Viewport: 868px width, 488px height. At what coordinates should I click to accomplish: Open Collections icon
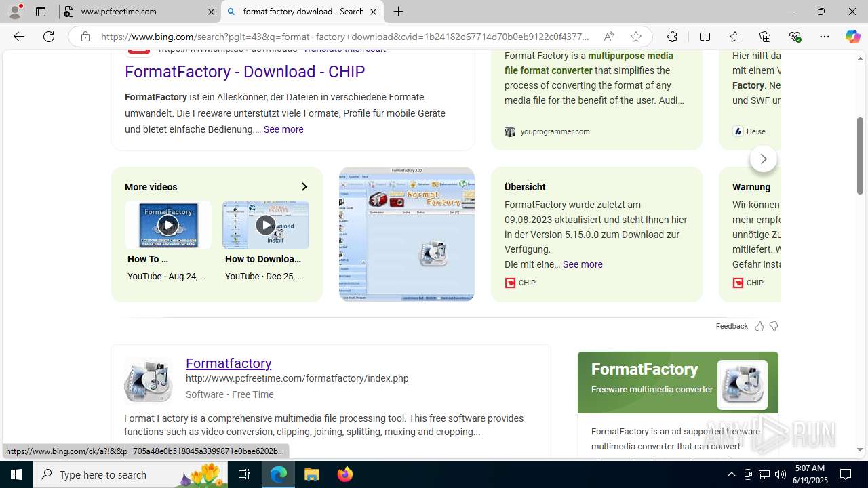click(765, 37)
